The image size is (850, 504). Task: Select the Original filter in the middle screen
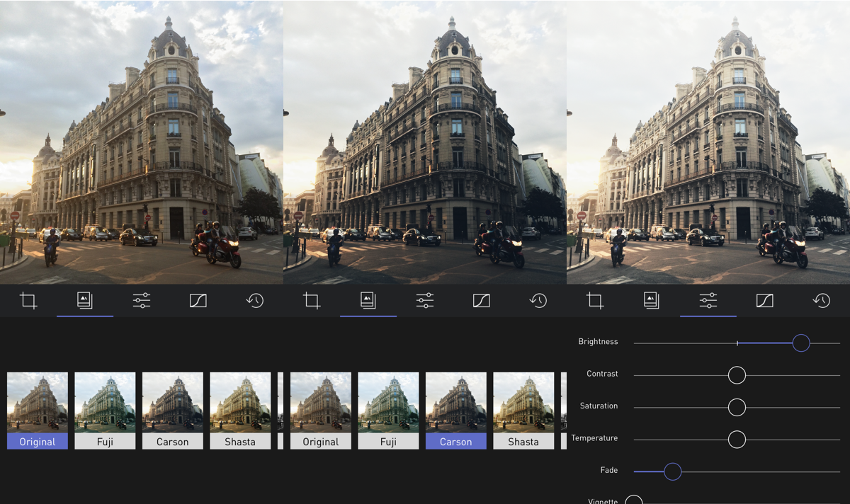[x=321, y=411]
